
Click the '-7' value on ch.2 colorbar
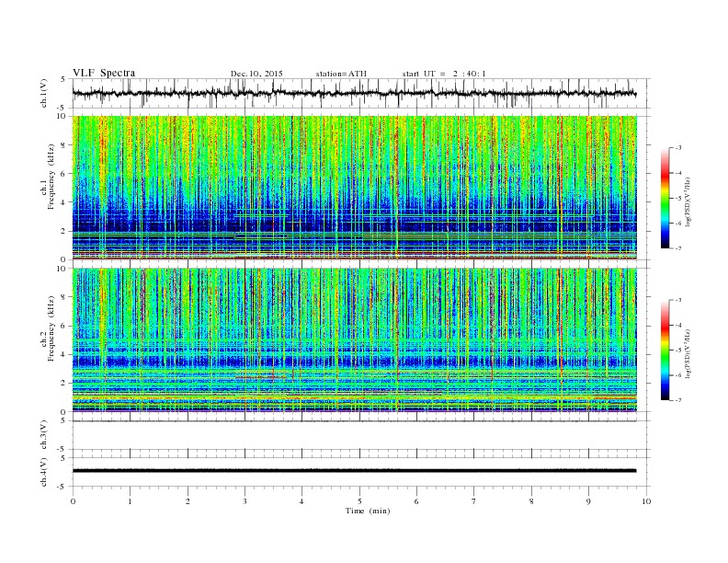pyautogui.click(x=677, y=400)
